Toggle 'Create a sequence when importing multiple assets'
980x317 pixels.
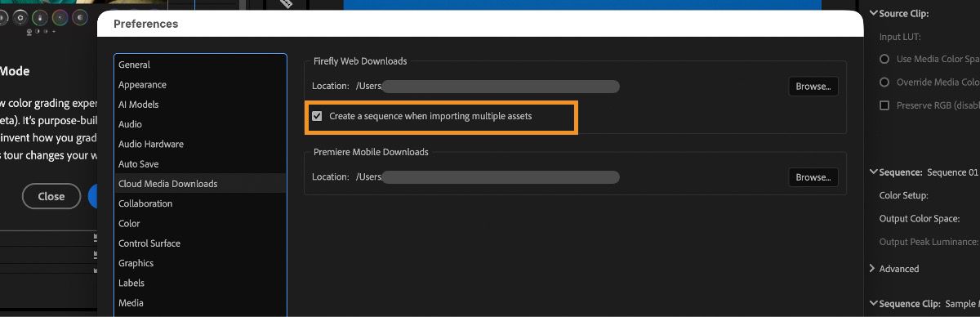[317, 117]
